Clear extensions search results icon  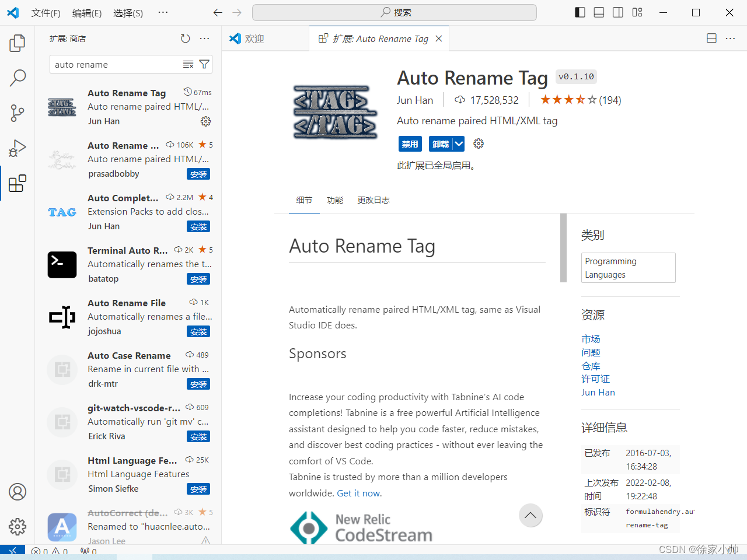click(x=188, y=64)
